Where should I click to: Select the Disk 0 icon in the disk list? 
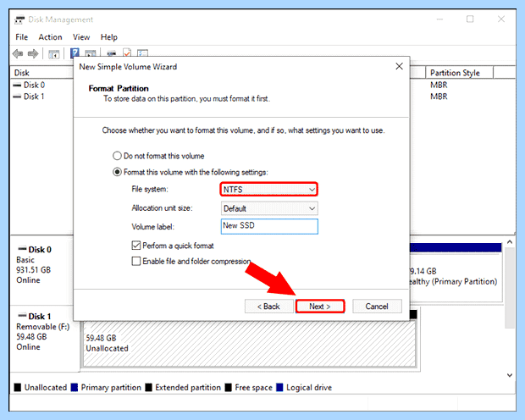click(x=17, y=85)
